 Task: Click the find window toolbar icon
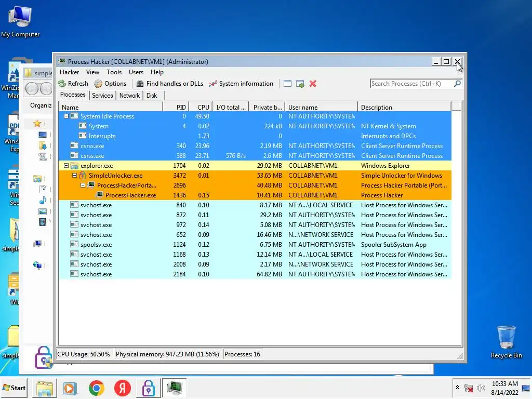pos(287,84)
